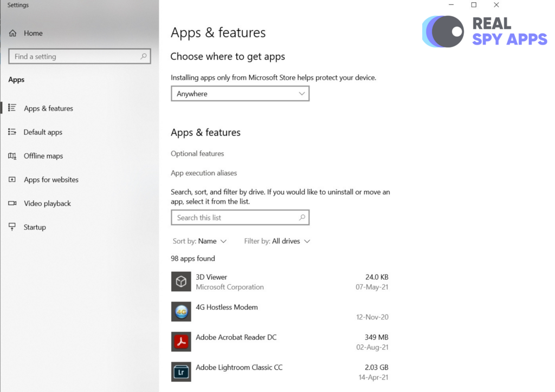Open Offline maps settings page
This screenshot has height=392, width=555.
click(x=43, y=156)
